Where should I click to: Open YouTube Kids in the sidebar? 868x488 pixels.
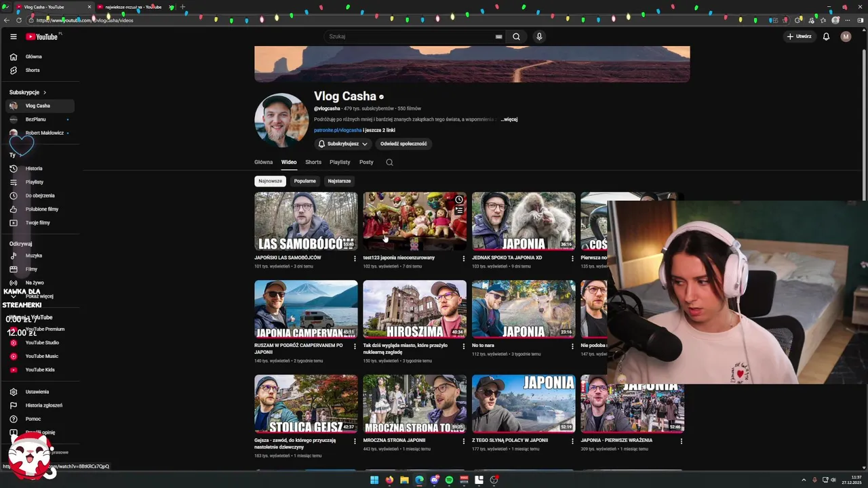[x=41, y=370]
